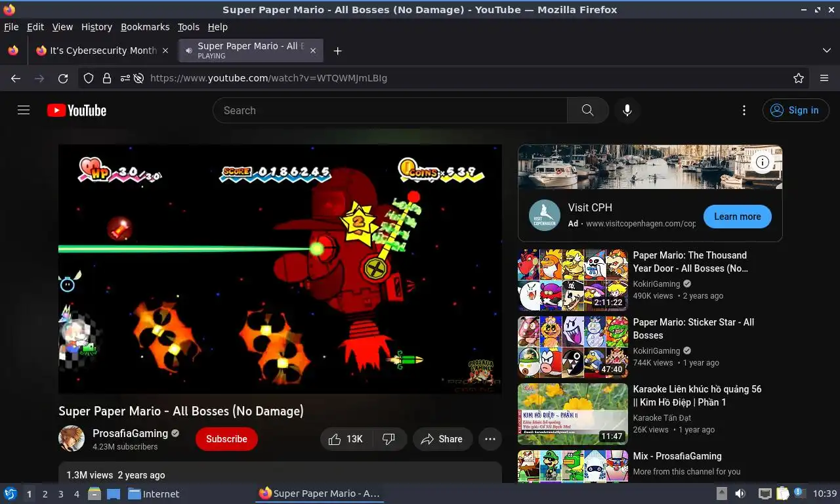Switch to workspace 3
The width and height of the screenshot is (840, 504).
click(x=60, y=494)
